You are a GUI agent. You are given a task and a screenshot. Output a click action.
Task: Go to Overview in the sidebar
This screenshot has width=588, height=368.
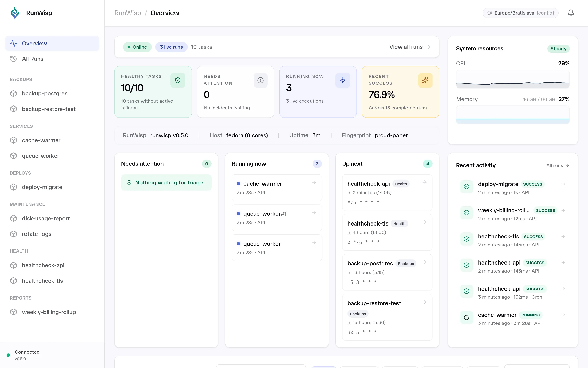[52, 43]
